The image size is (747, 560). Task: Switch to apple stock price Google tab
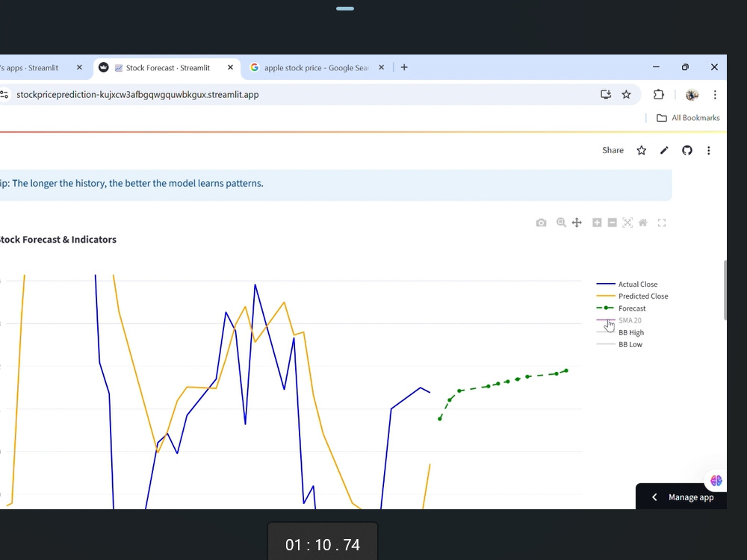317,68
